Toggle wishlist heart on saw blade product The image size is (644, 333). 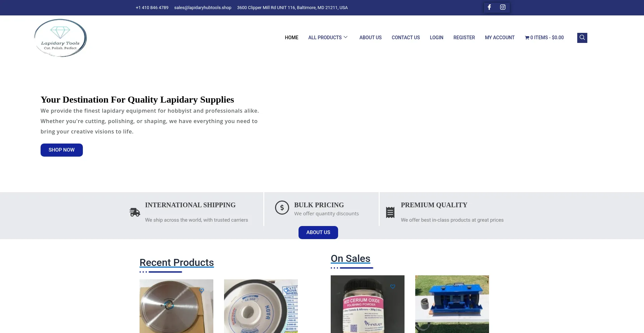[x=202, y=290]
